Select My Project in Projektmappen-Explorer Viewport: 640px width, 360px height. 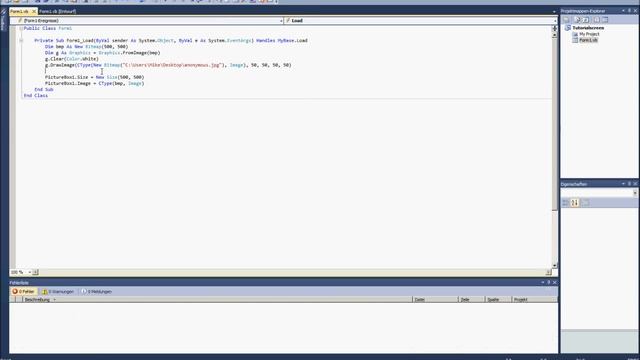coord(589,34)
